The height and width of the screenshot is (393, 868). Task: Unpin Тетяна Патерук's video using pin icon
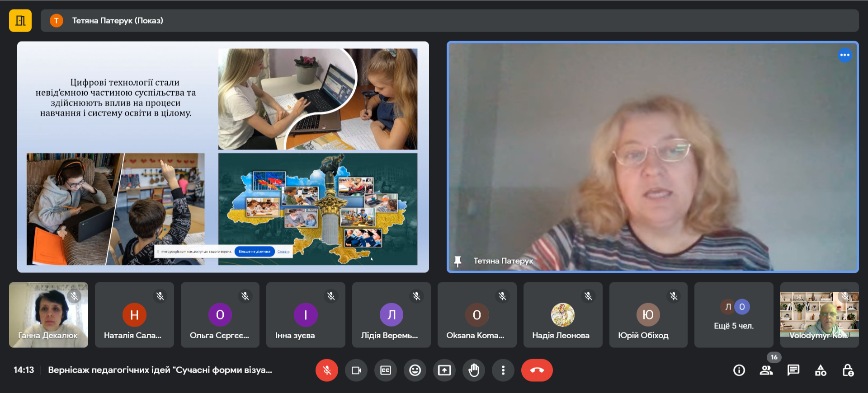(458, 261)
